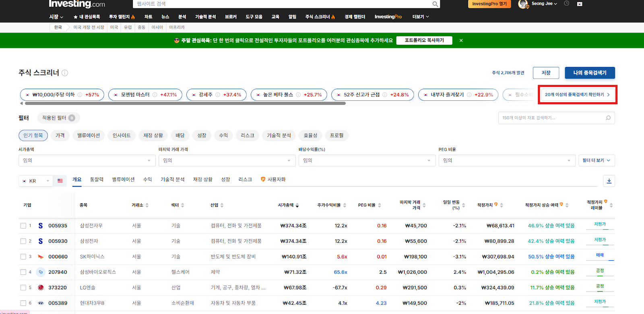This screenshot has width=644, height=314.
Task: Click the Korean flag language icon in the header
Action: pos(580,4)
